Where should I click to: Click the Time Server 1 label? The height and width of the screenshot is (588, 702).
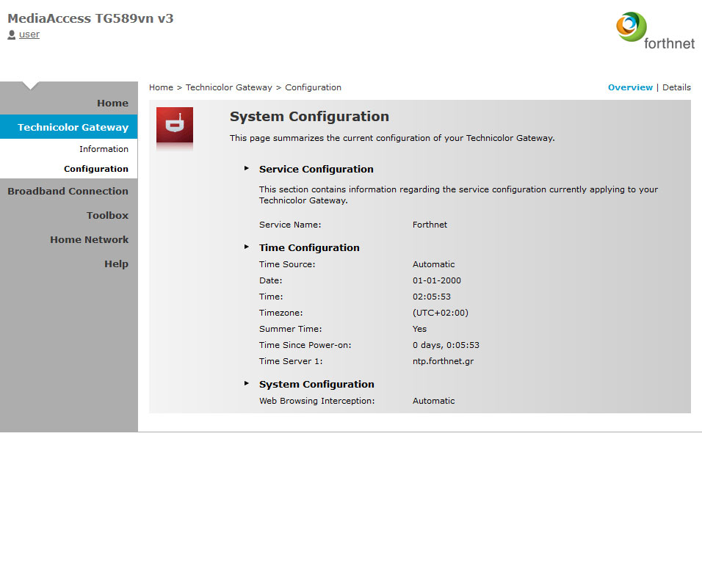point(291,361)
